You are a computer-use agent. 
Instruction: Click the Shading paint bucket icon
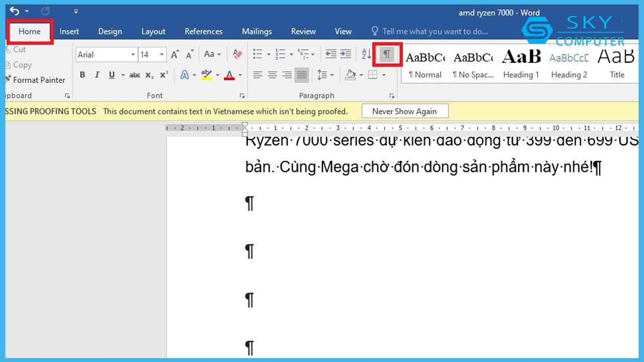point(350,75)
